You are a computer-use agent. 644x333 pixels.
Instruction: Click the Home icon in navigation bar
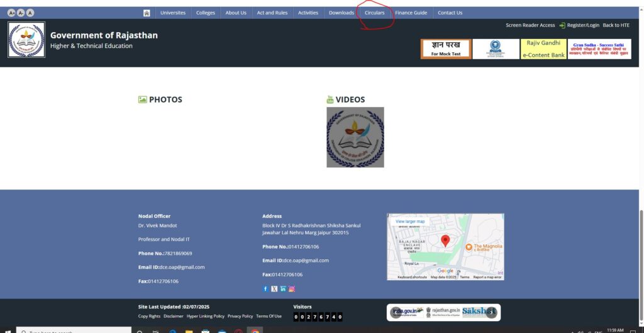point(147,13)
